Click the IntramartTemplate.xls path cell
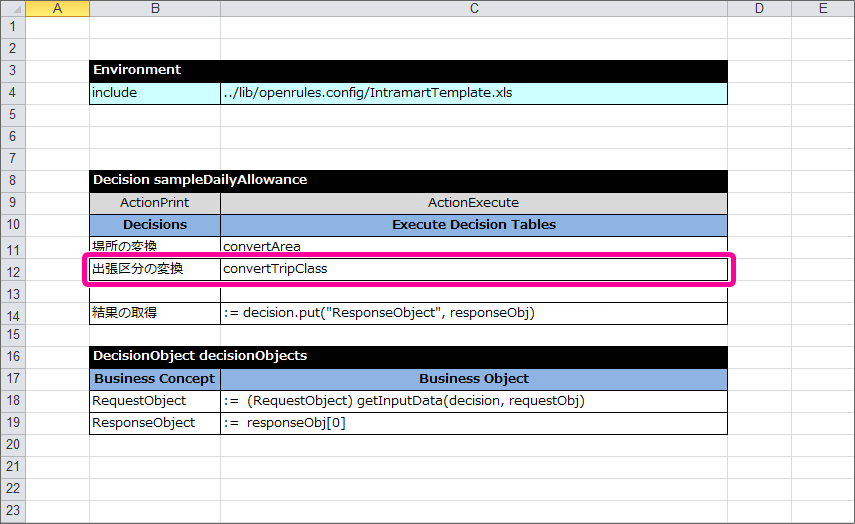This screenshot has width=855, height=524. [473, 93]
